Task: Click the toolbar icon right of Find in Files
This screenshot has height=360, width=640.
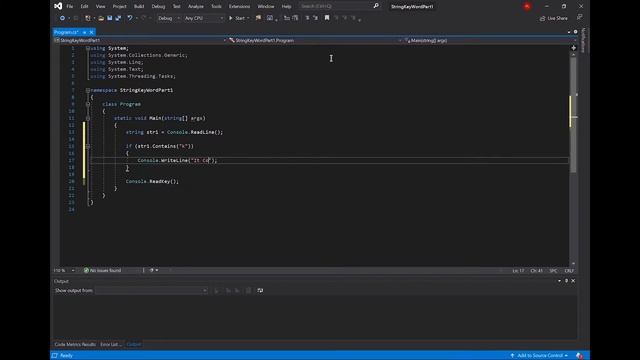Action: tap(270, 18)
